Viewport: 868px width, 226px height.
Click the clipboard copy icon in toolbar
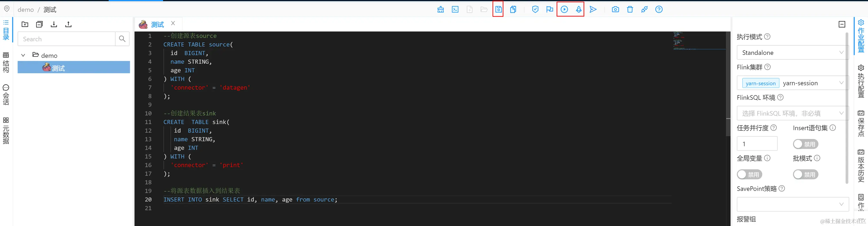pyautogui.click(x=513, y=9)
